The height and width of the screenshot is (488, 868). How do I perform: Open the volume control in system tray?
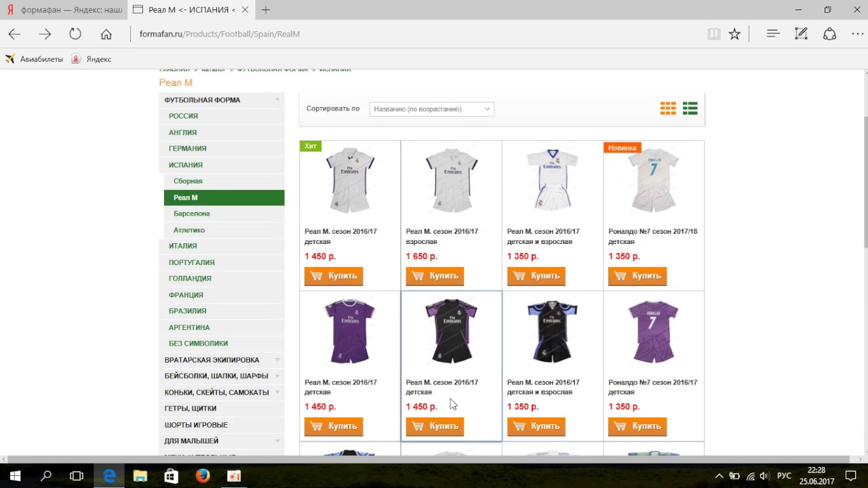[764, 476]
